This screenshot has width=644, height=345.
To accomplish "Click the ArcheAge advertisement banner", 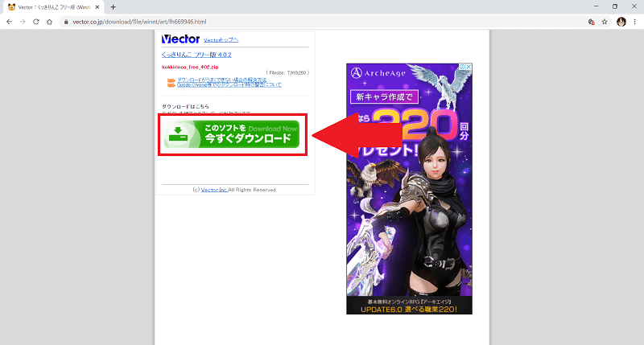I will pos(409,189).
